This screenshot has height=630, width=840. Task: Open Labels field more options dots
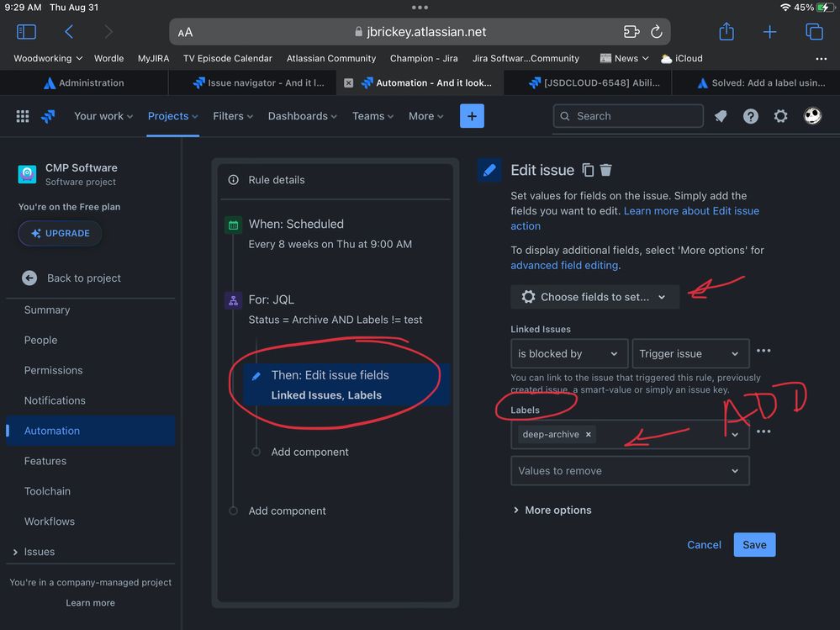(x=763, y=431)
